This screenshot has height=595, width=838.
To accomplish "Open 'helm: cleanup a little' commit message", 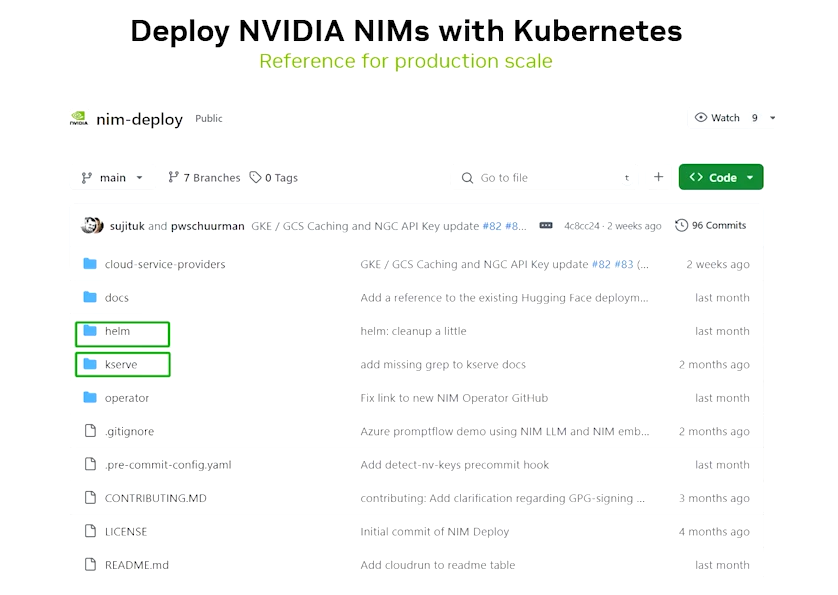I will pos(413,331).
